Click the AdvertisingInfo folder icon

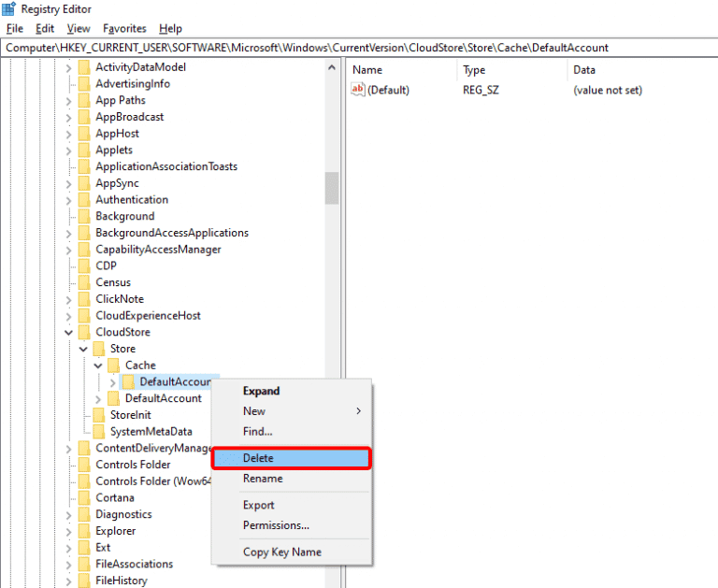click(x=84, y=84)
